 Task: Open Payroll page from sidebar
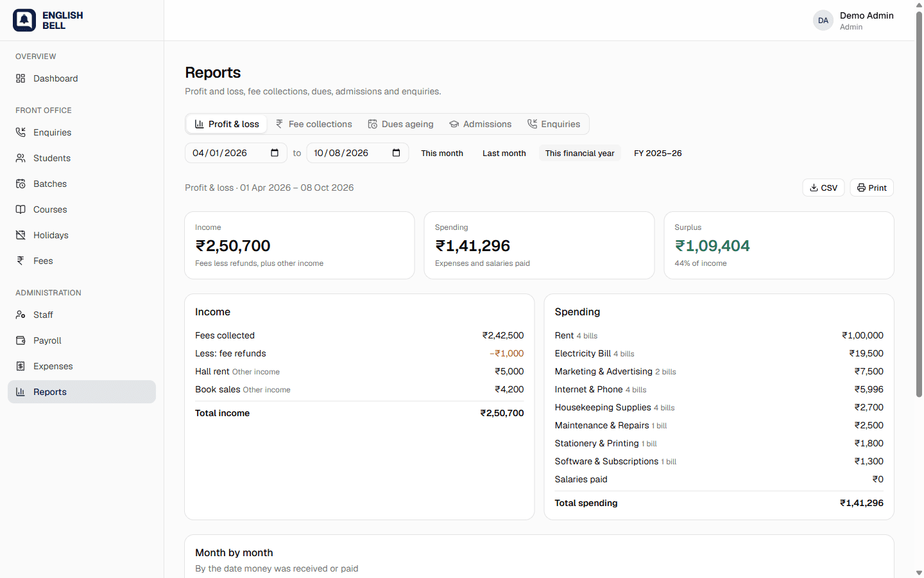81,340
